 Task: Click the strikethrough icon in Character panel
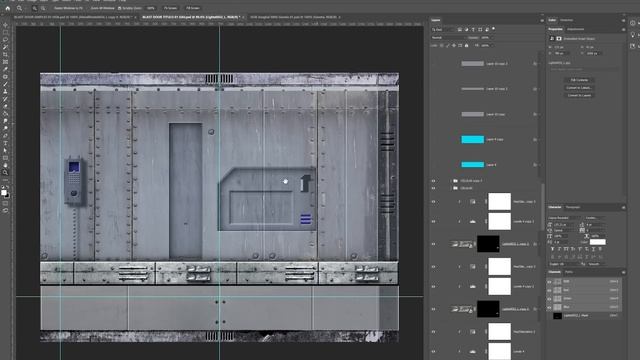(x=600, y=249)
